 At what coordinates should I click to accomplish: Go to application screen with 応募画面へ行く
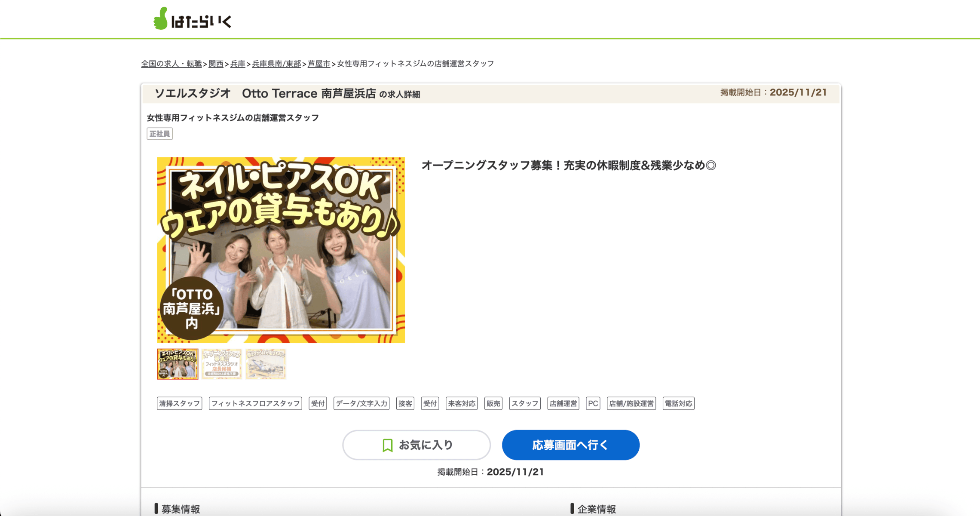click(570, 445)
